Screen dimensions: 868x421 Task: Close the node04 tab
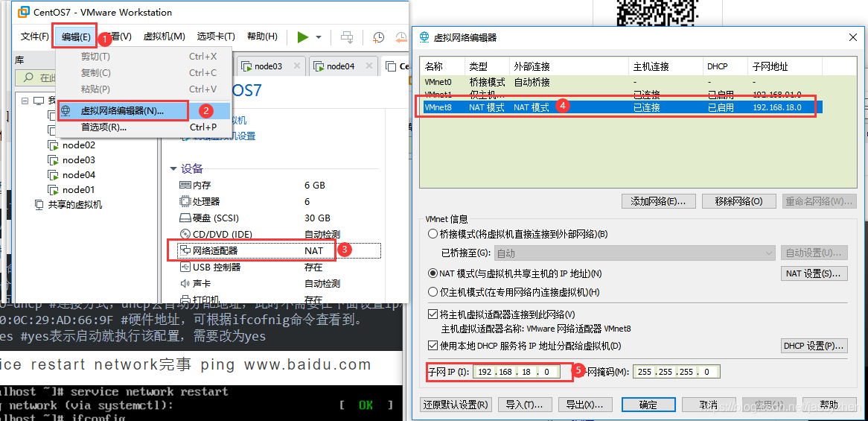point(368,66)
